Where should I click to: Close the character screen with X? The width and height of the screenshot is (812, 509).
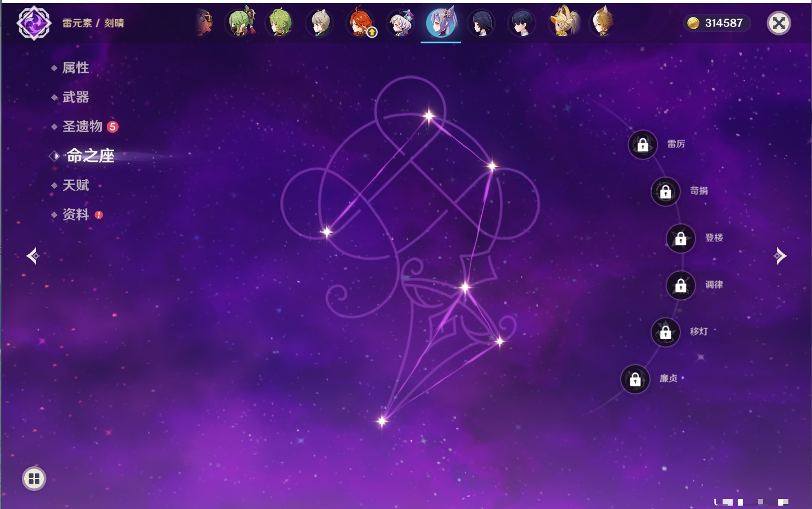779,23
